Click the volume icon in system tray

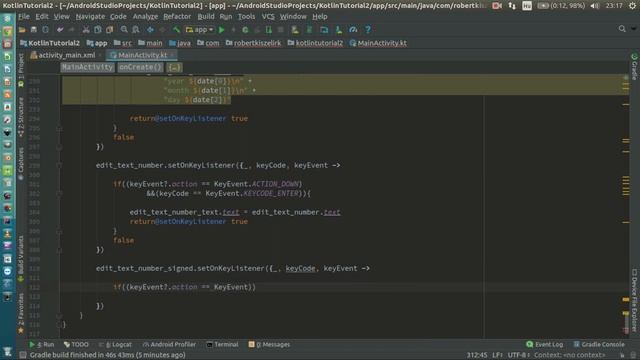click(x=595, y=5)
